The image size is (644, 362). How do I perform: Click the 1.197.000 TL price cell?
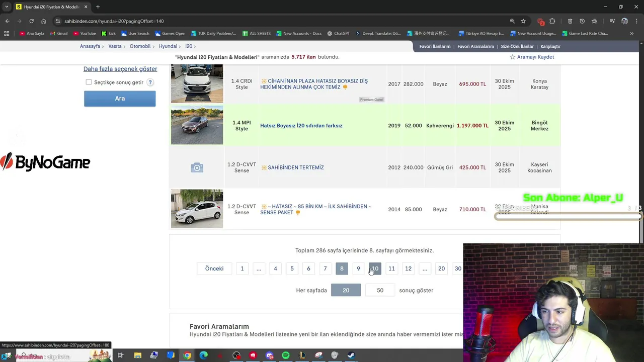[472, 126]
